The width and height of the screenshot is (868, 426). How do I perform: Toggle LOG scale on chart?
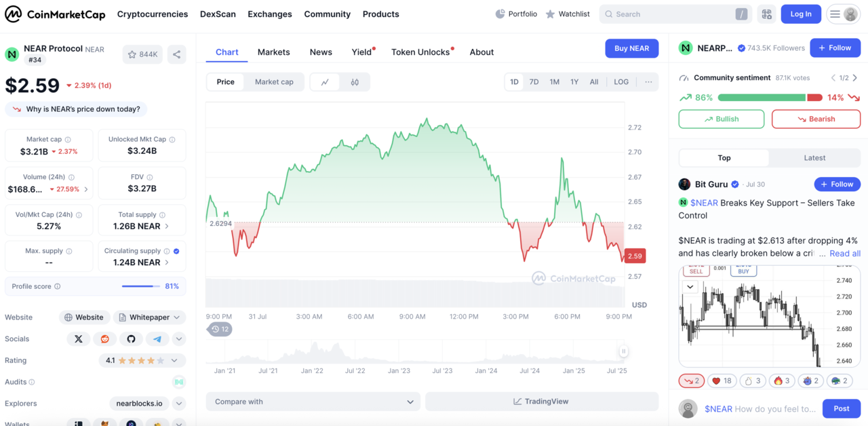tap(620, 82)
